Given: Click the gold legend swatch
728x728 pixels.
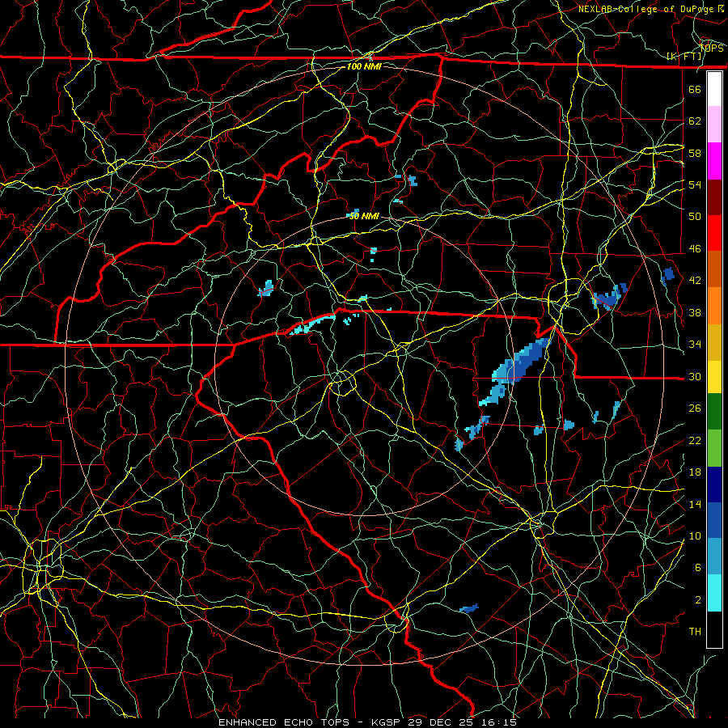Looking at the screenshot, I should click(x=714, y=343).
